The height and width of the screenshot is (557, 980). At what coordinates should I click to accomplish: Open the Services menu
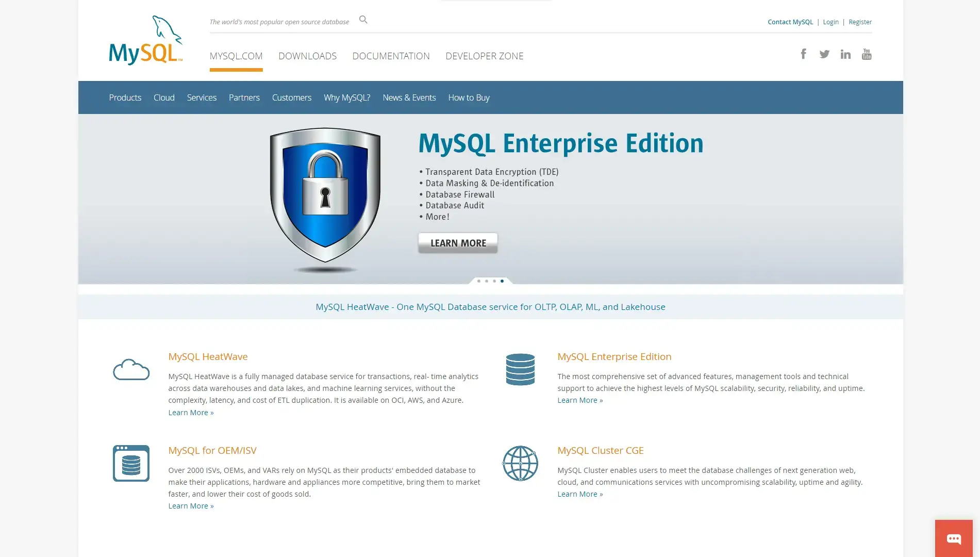(x=202, y=97)
